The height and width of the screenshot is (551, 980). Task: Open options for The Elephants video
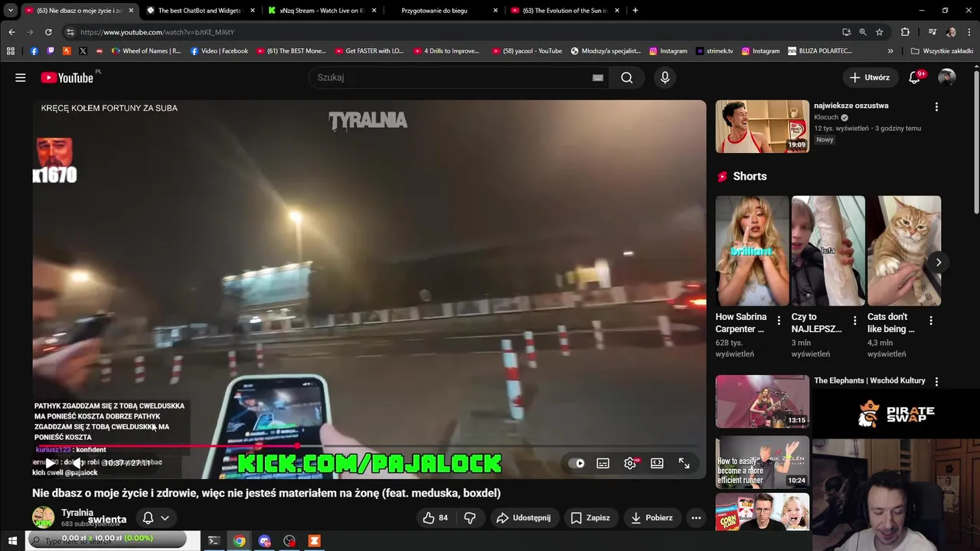click(936, 381)
